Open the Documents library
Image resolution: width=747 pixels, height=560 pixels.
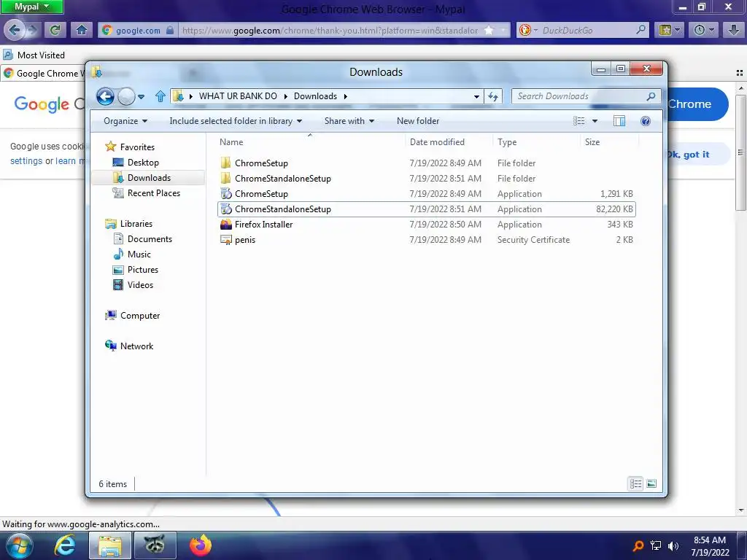150,239
